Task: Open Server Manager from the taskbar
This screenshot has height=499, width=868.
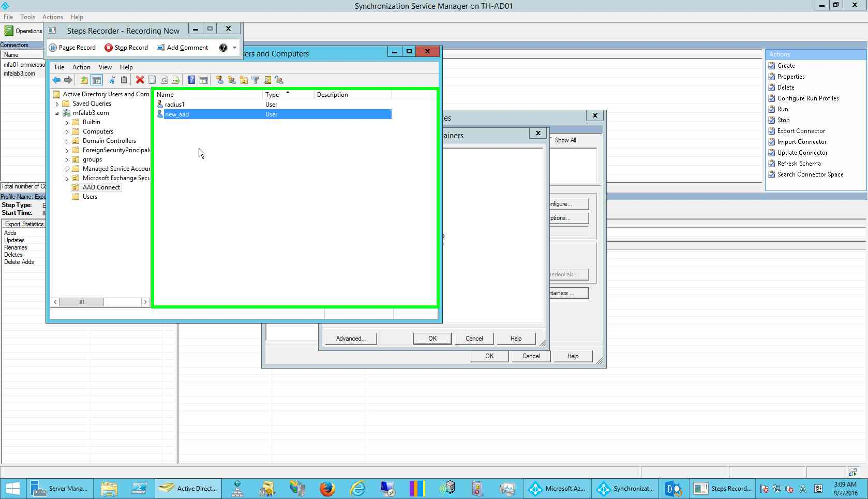Action: (x=59, y=489)
